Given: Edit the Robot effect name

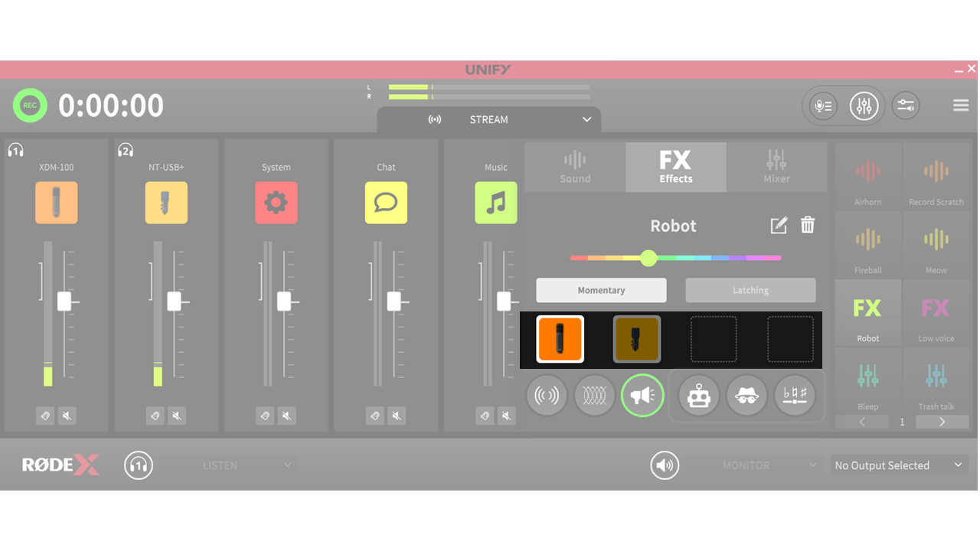Looking at the screenshot, I should 779,225.
